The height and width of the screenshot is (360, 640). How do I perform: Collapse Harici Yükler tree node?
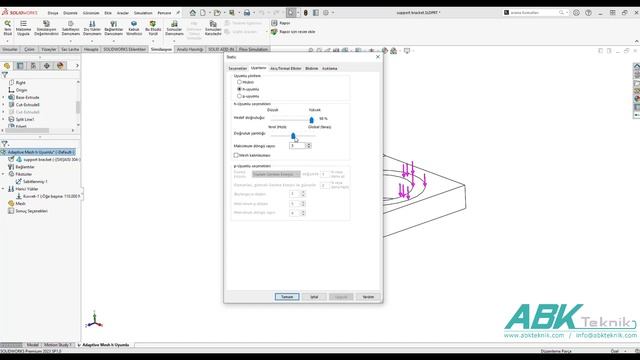[3, 189]
